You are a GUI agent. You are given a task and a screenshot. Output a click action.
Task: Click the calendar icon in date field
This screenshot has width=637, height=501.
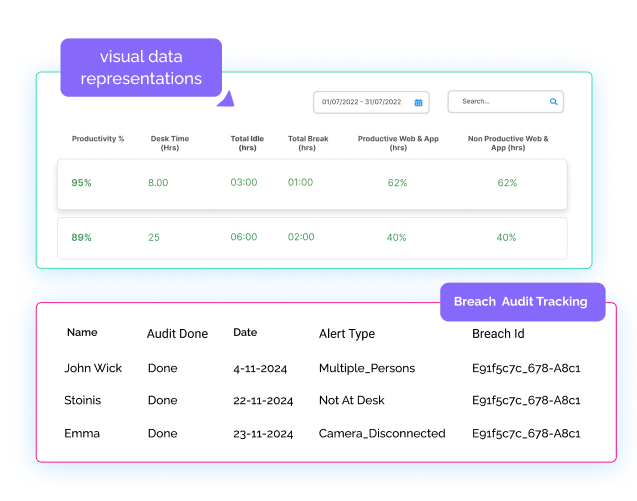click(418, 102)
